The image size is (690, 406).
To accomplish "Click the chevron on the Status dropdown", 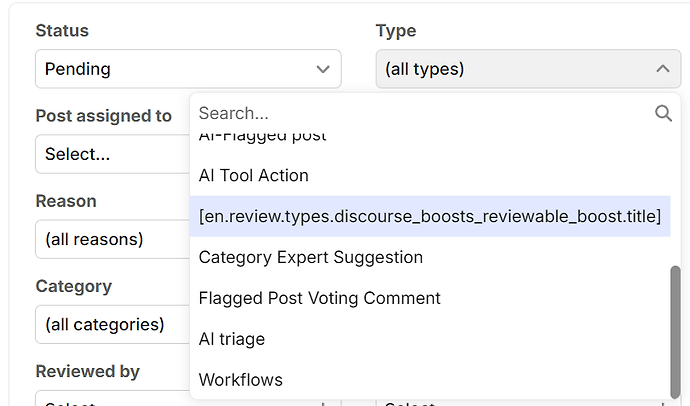I will [323, 69].
